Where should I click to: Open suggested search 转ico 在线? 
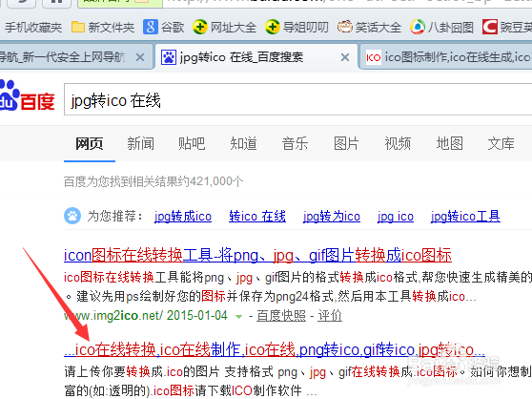(257, 217)
